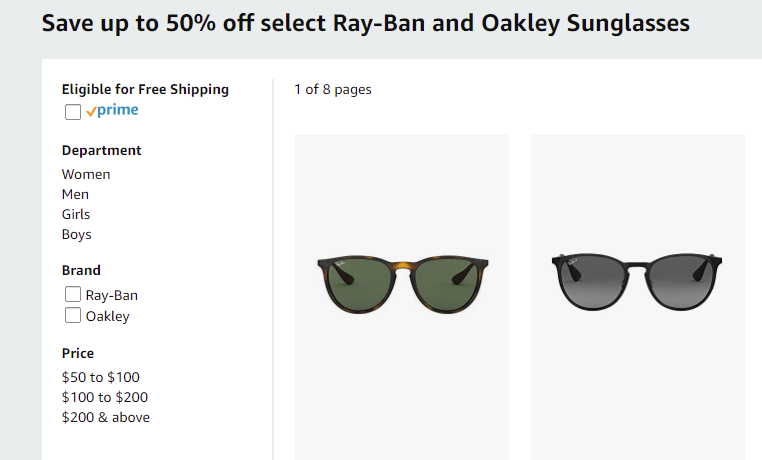The image size is (762, 460).
Task: Click the Department filter heading
Action: pyautogui.click(x=102, y=151)
